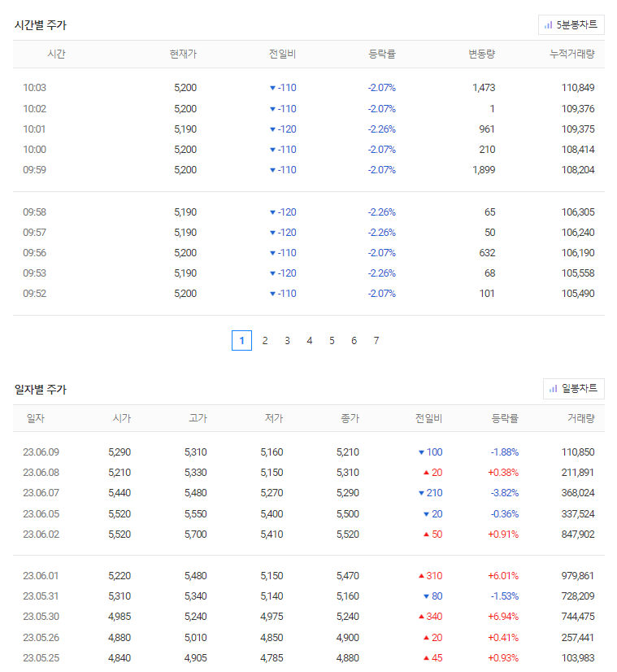Click cumulative volume 110,849

pyautogui.click(x=578, y=88)
